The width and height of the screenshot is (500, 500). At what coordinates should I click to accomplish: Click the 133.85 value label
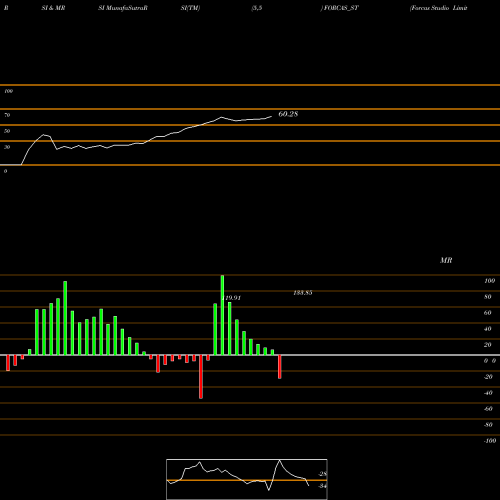[x=303, y=293]
